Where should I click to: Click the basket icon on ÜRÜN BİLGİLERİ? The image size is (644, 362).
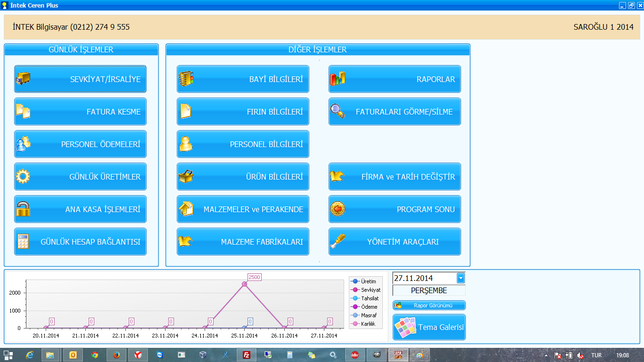click(186, 177)
